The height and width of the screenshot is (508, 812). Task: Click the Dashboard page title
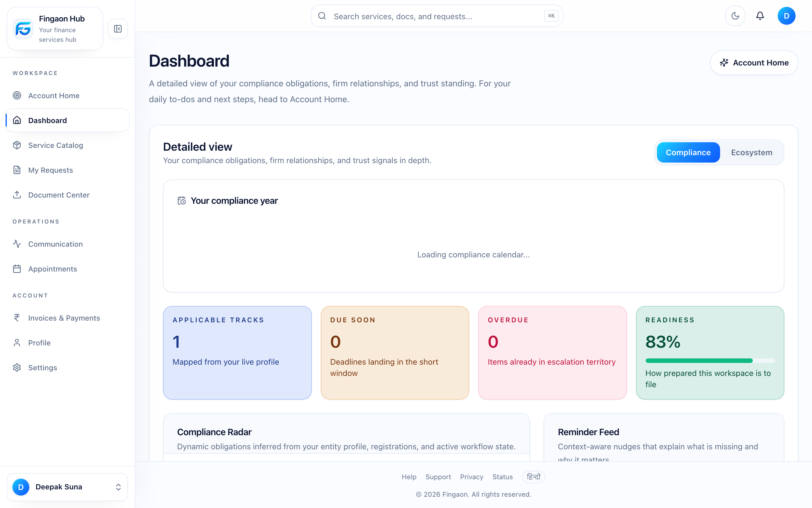(x=189, y=61)
